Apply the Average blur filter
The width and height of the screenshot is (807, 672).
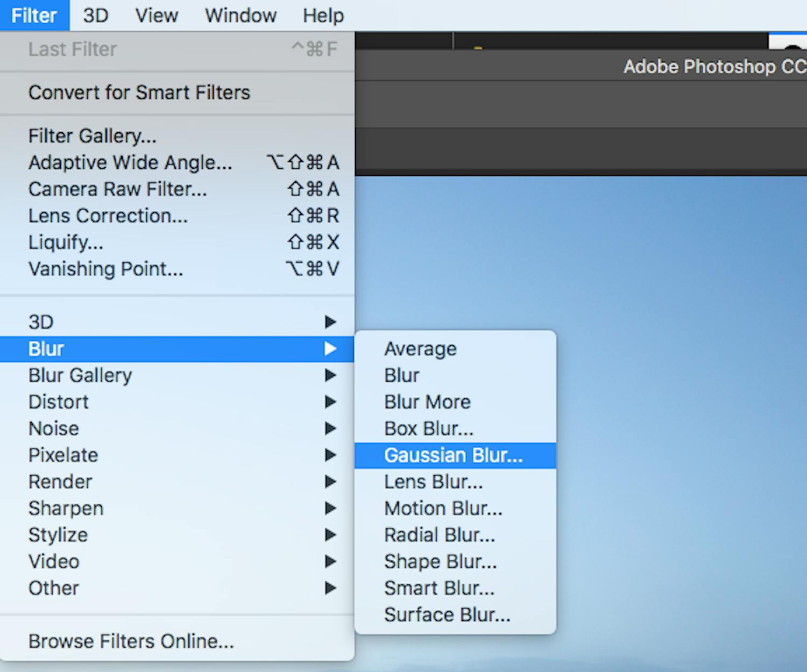[420, 349]
